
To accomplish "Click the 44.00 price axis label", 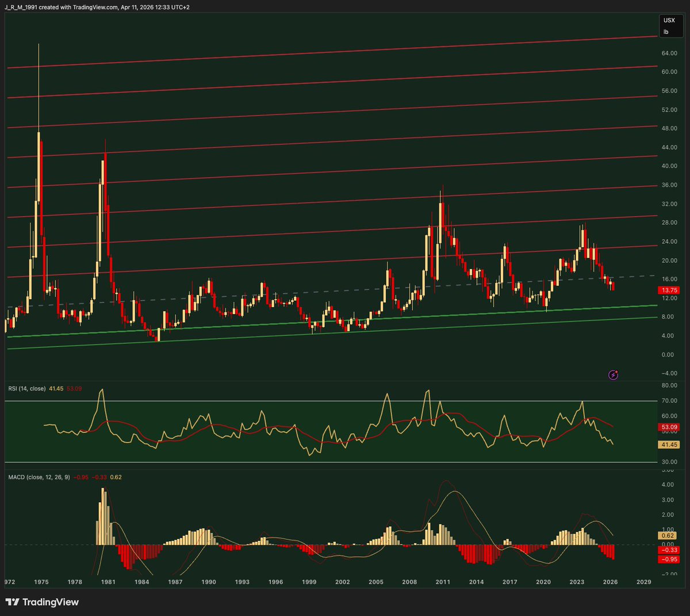I will click(669, 148).
